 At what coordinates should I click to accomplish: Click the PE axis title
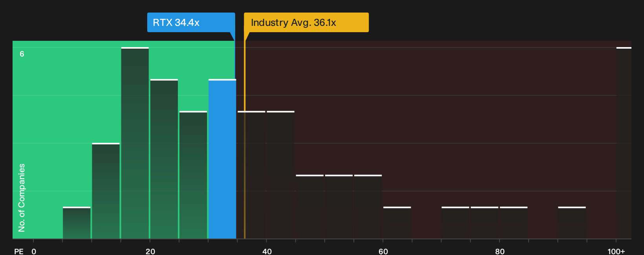[19, 251]
